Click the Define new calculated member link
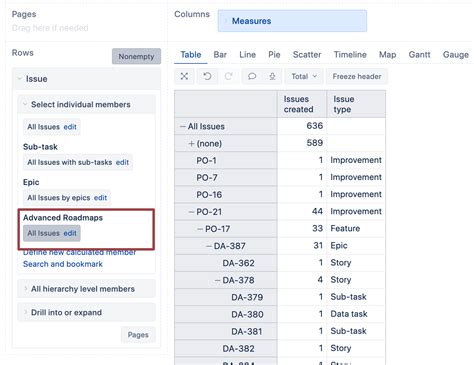The image size is (474, 365). coord(79,253)
